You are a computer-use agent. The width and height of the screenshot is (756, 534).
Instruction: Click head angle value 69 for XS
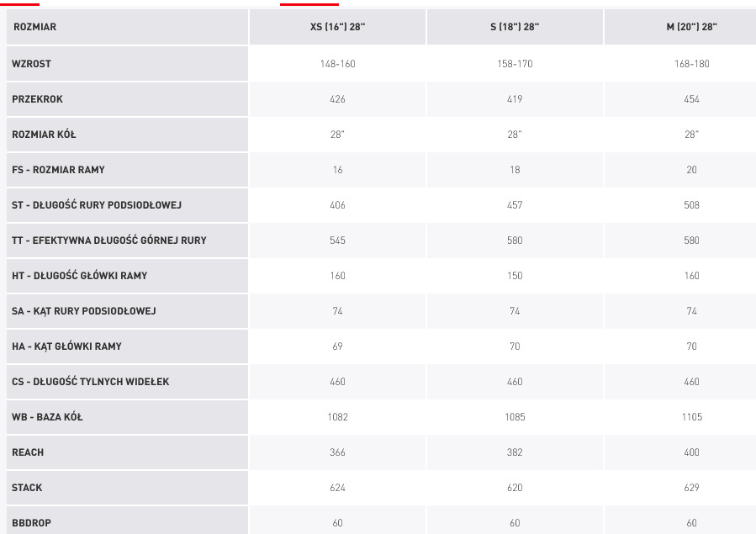tap(338, 346)
